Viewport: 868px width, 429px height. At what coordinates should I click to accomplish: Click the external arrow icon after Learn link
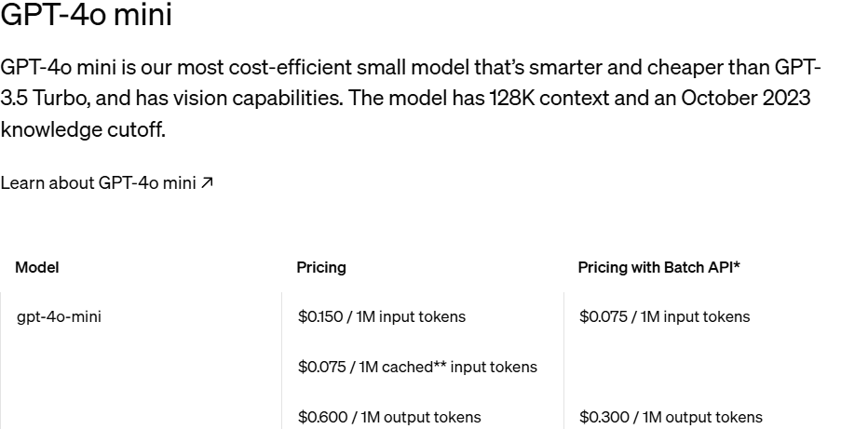pyautogui.click(x=207, y=182)
